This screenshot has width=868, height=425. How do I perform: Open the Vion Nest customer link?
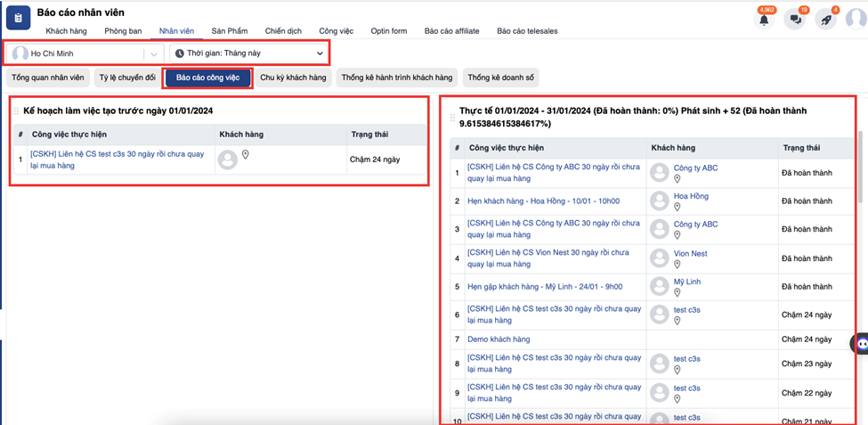pyautogui.click(x=690, y=254)
